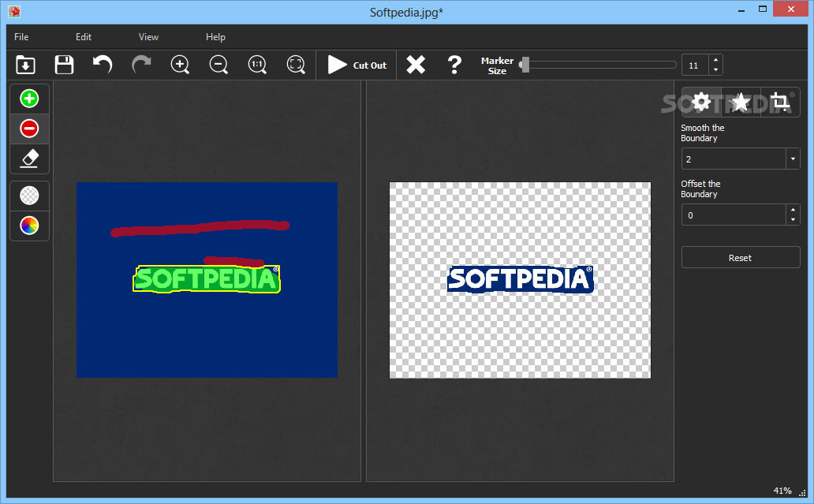The image size is (814, 504).
Task: Decrease marker size with down arrow
Action: [716, 70]
